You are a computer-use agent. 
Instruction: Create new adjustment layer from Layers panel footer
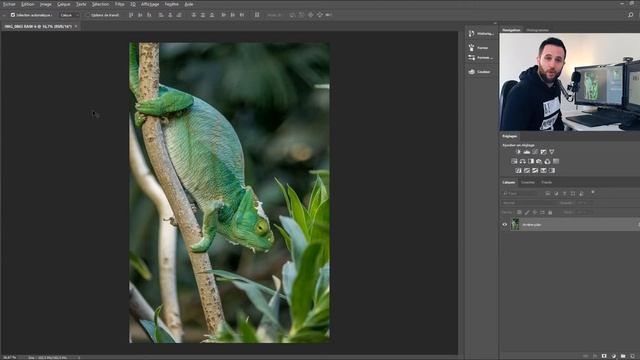pyautogui.click(x=613, y=356)
